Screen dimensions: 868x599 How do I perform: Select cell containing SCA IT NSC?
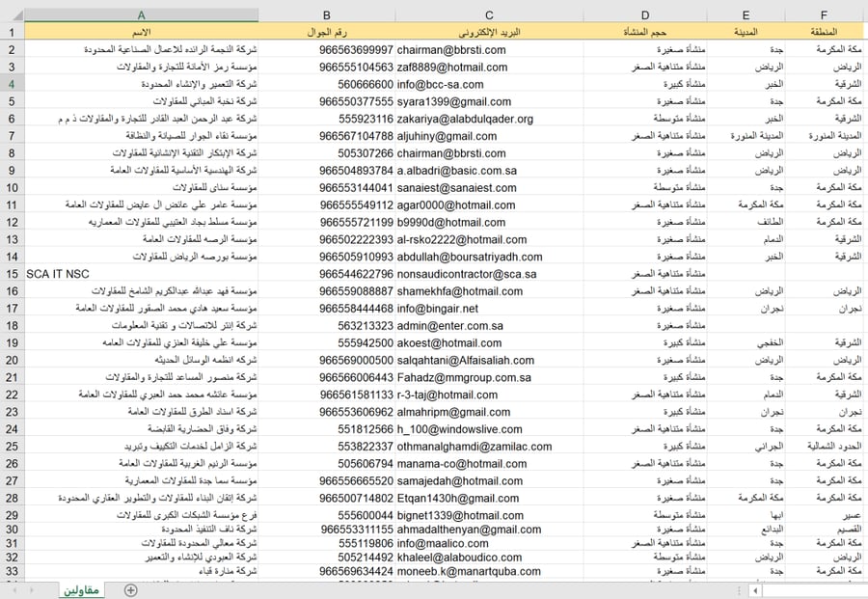[141, 274]
